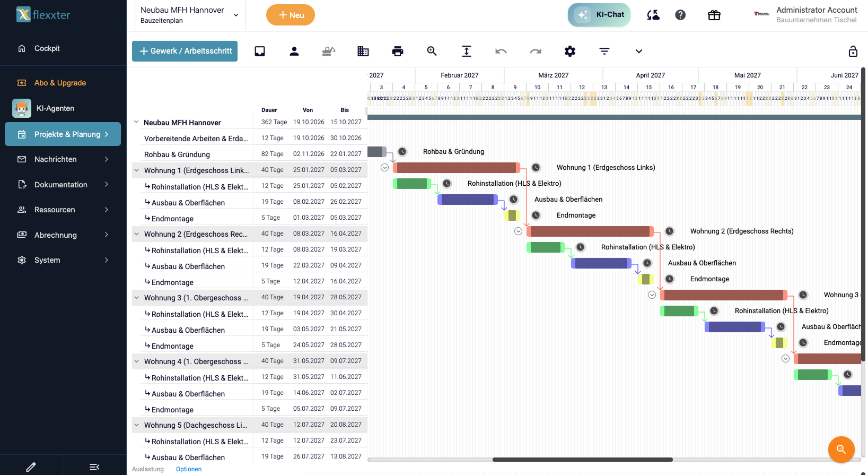Collapse Neubau MFH Hannover tree row
The image size is (868, 475).
(x=136, y=122)
